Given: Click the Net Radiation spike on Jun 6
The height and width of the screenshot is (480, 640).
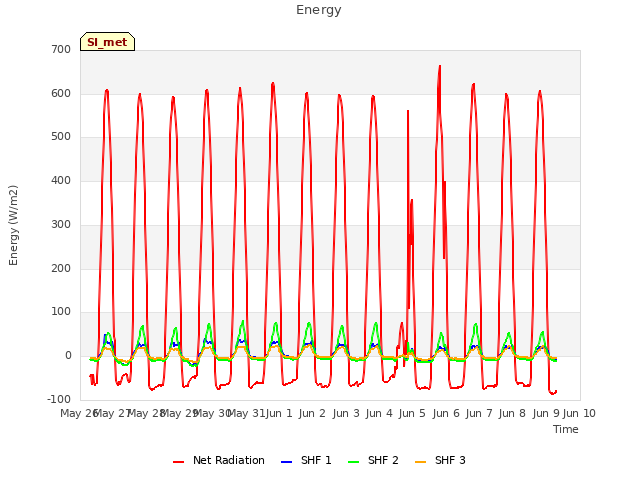Looking at the screenshot, I should 440,66.
